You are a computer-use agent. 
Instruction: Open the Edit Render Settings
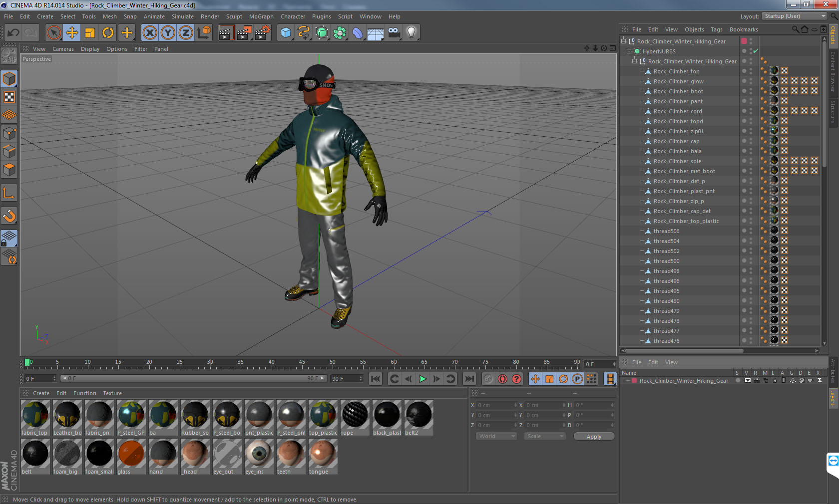pyautogui.click(x=262, y=33)
